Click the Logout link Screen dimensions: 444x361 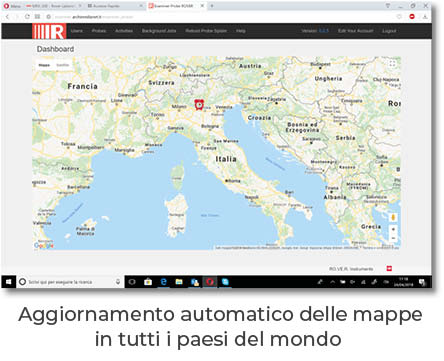coord(389,31)
